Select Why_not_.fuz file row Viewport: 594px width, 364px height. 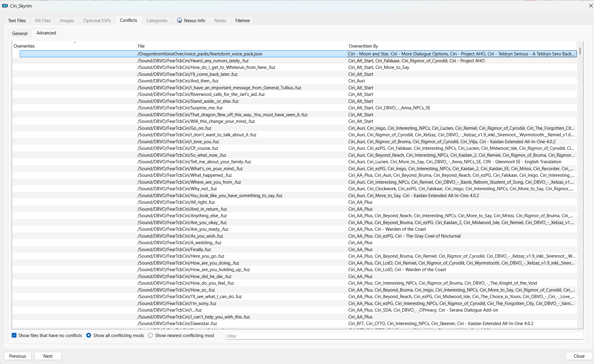click(294, 189)
